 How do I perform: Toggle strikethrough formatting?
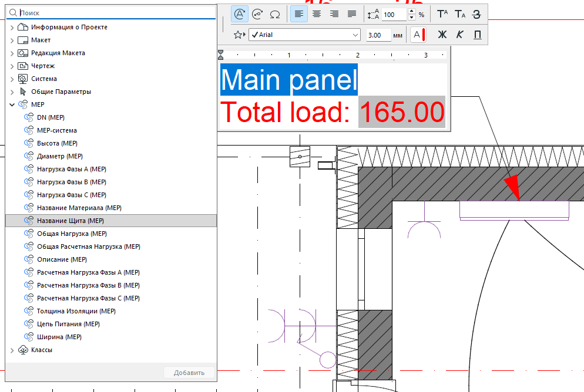[476, 15]
